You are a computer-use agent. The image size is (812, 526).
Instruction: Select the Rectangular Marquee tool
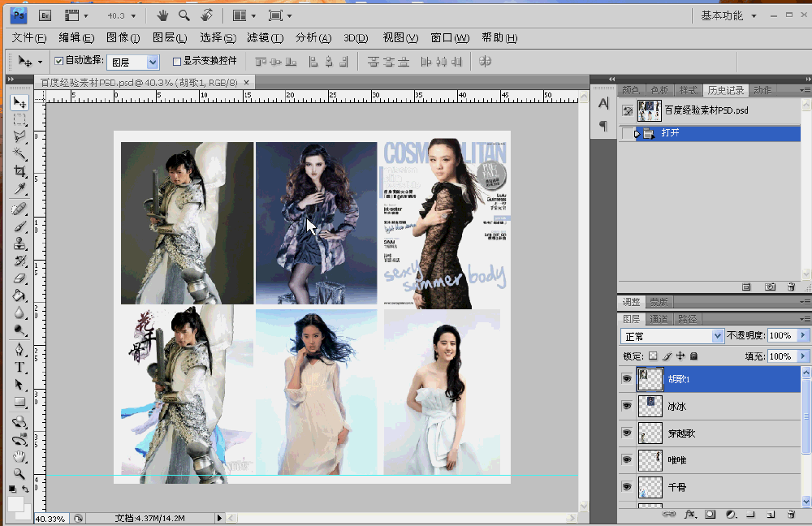19,120
